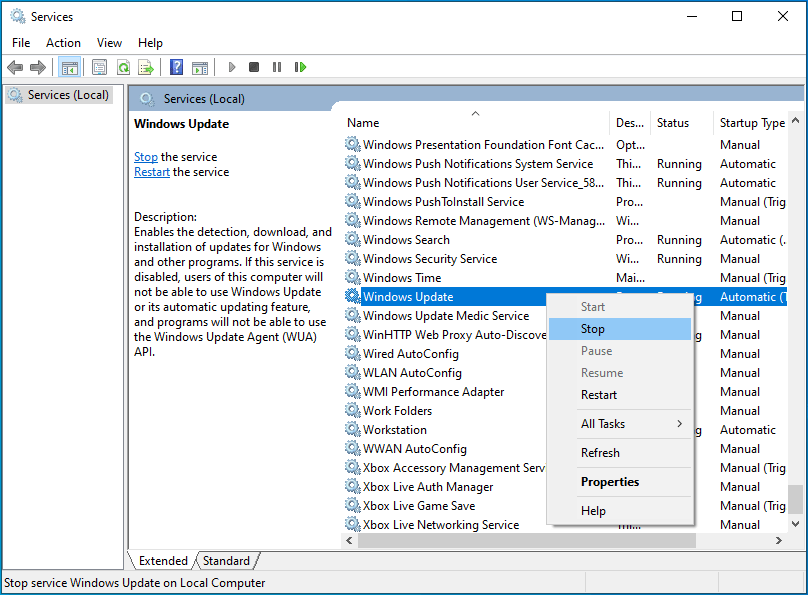Switch to the Standard tab

click(x=226, y=561)
